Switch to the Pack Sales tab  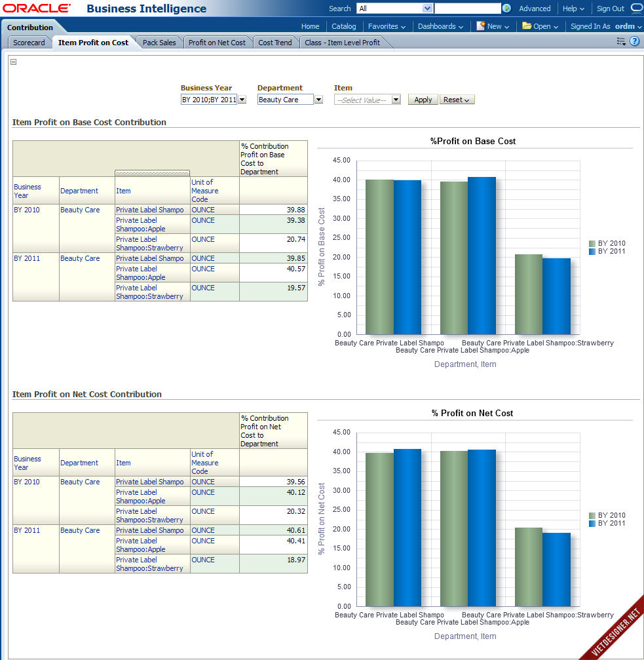point(159,43)
